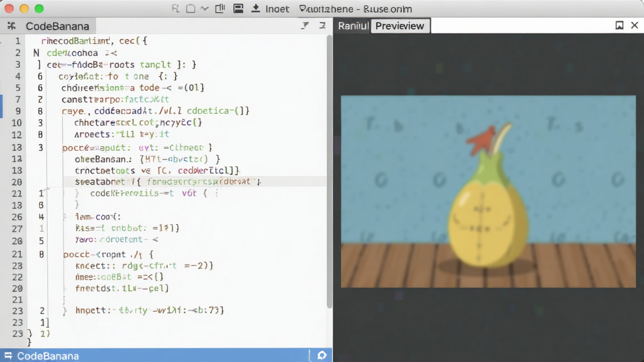Click the Inoet button in title bar
644x362 pixels.
click(277, 9)
